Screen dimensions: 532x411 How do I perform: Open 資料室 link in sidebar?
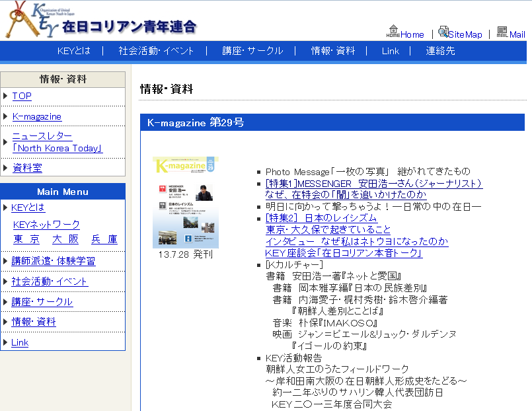[x=27, y=168]
